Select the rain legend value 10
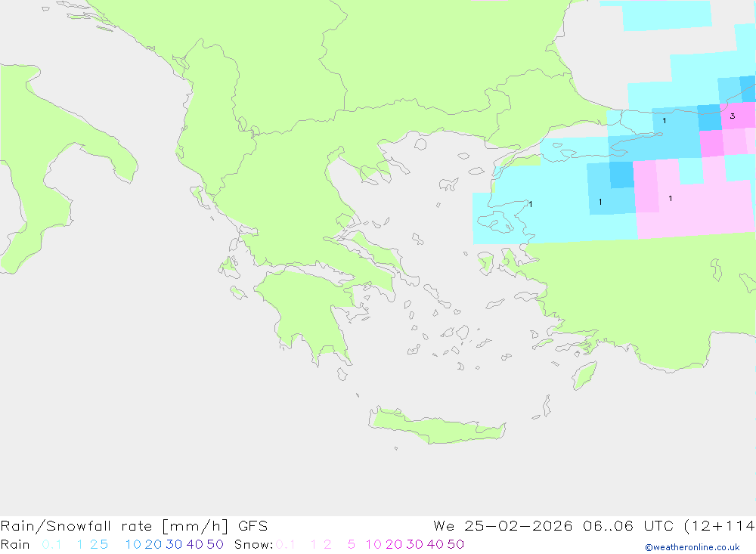 pos(133,544)
